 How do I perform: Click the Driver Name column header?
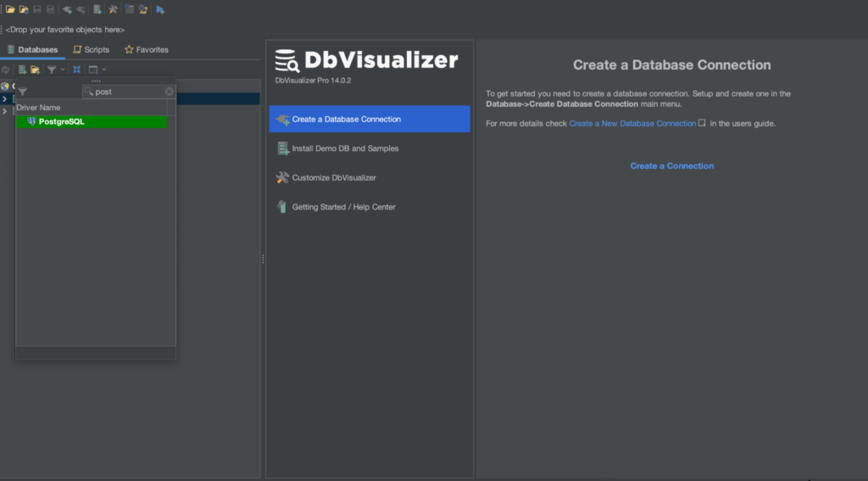click(x=92, y=108)
